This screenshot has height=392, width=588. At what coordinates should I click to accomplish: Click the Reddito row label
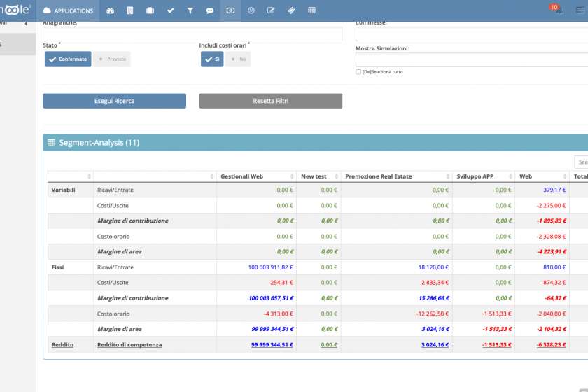[x=62, y=344]
